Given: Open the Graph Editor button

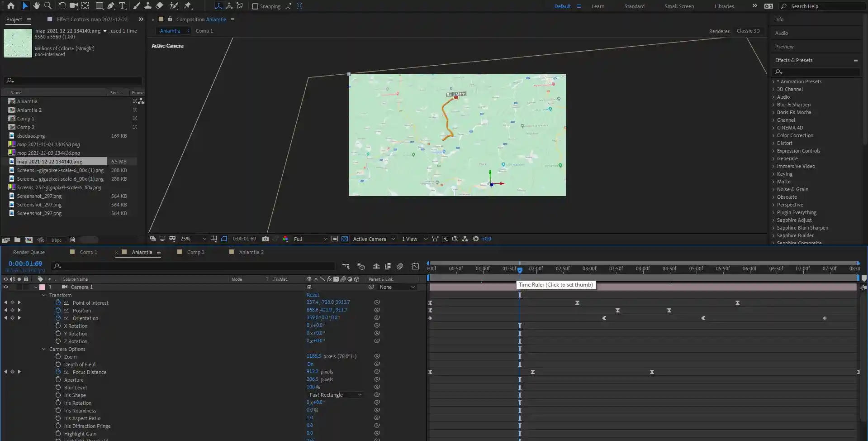Looking at the screenshot, I should click(415, 266).
